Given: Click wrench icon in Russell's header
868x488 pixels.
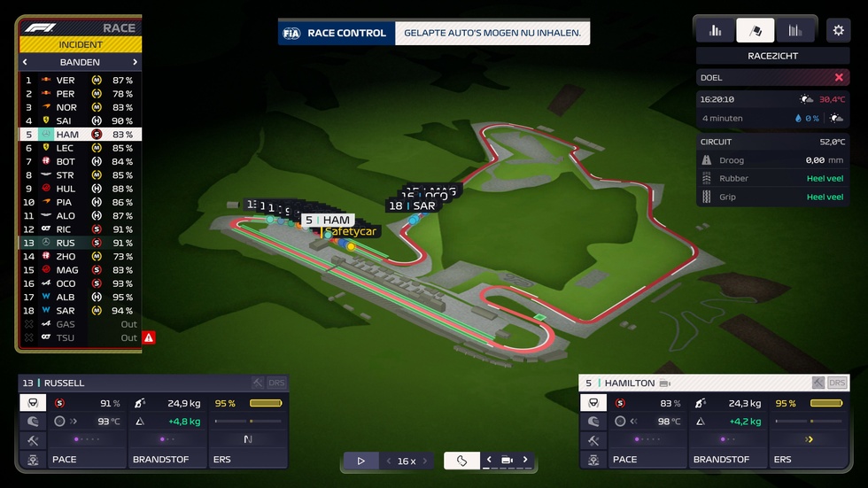Looking at the screenshot, I should (x=258, y=383).
